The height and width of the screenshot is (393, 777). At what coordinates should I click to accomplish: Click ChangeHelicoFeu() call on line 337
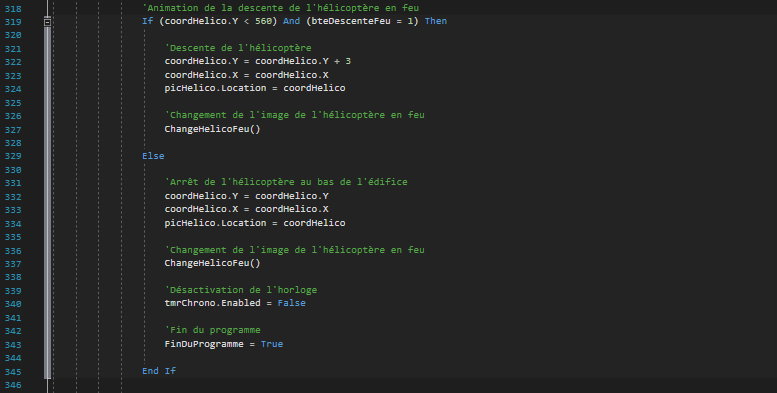(213, 263)
